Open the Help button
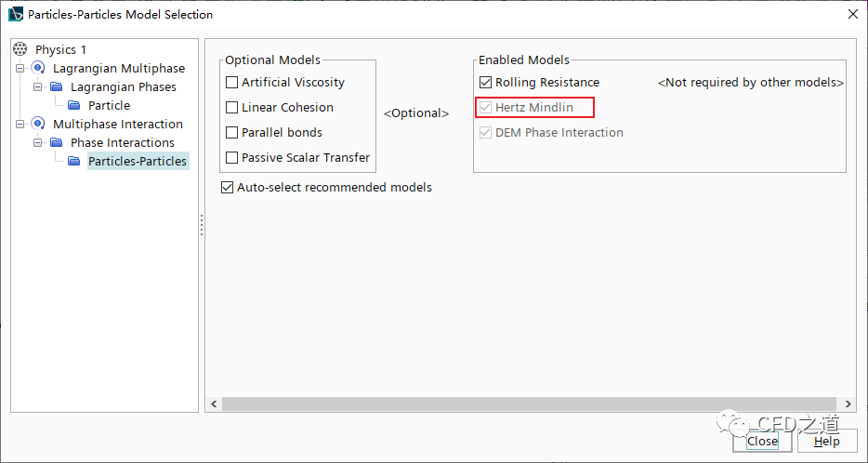Image resolution: width=868 pixels, height=463 pixels. coord(826,441)
